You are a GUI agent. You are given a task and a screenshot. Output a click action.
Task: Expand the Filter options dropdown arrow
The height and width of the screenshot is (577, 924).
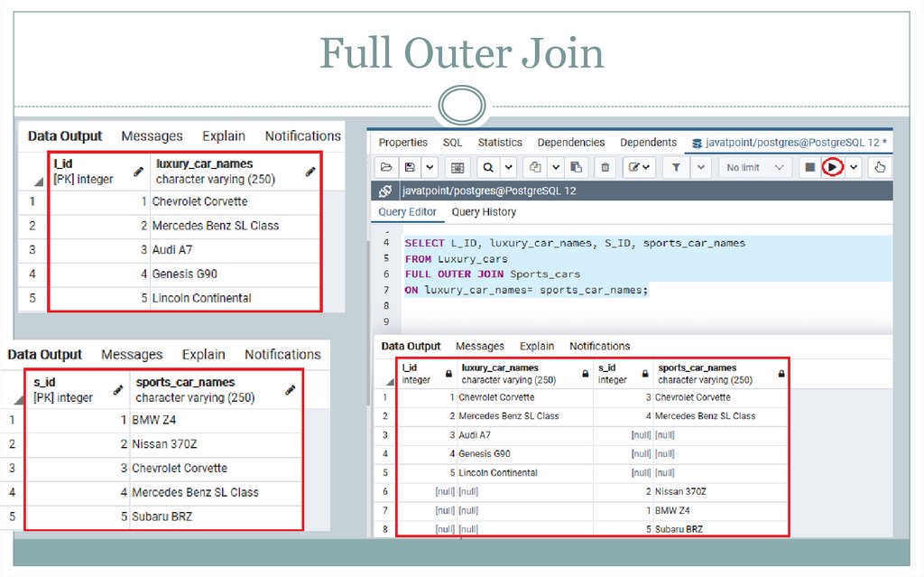point(700,168)
